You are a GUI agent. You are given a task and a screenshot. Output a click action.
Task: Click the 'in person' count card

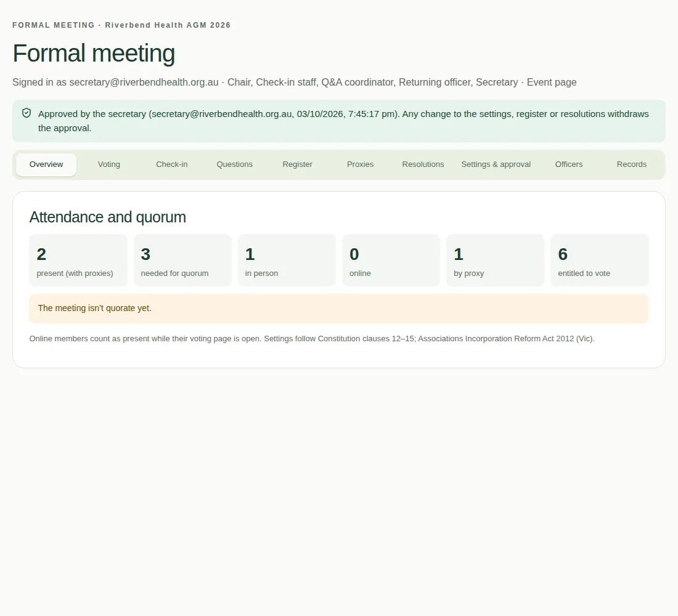(x=287, y=260)
